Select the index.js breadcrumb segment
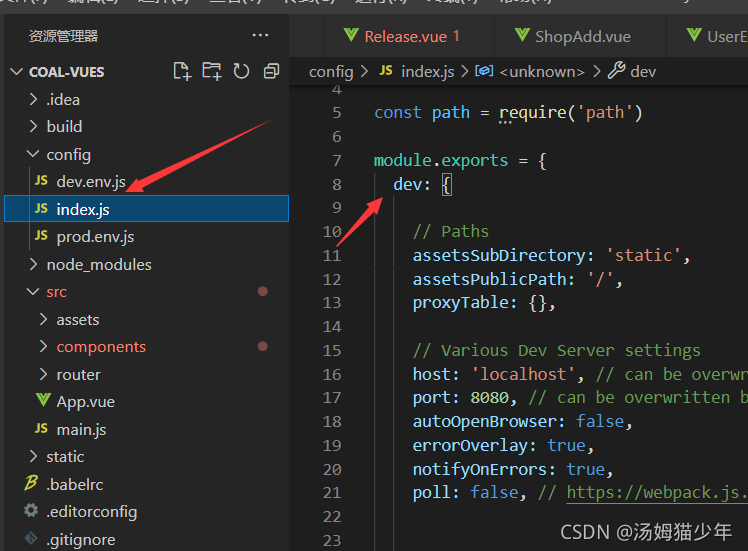Viewport: 748px width, 551px height. click(427, 72)
